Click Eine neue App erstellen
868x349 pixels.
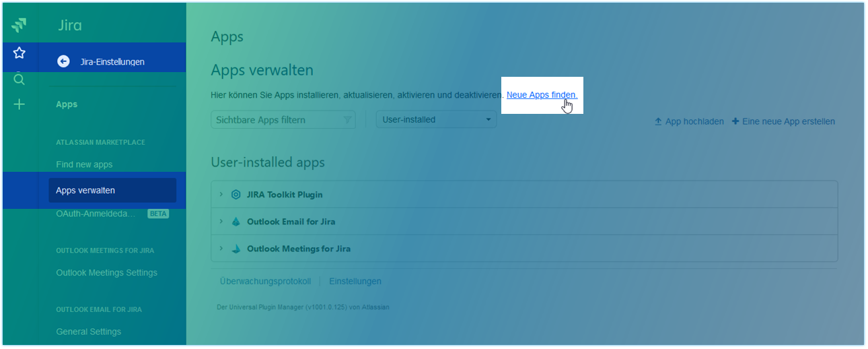[783, 122]
